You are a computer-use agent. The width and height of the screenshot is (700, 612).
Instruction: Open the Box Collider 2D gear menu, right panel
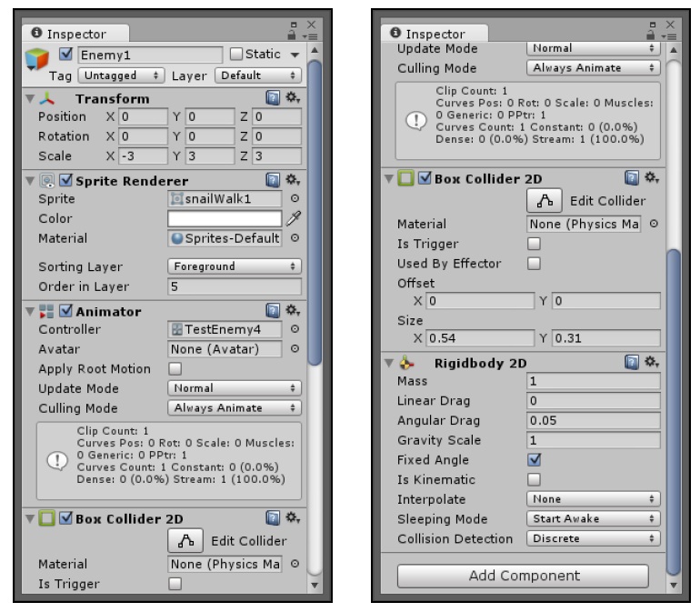652,178
